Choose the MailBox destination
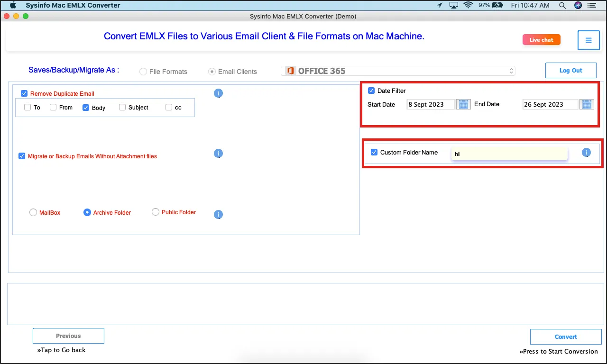This screenshot has height=364, width=607. point(33,213)
